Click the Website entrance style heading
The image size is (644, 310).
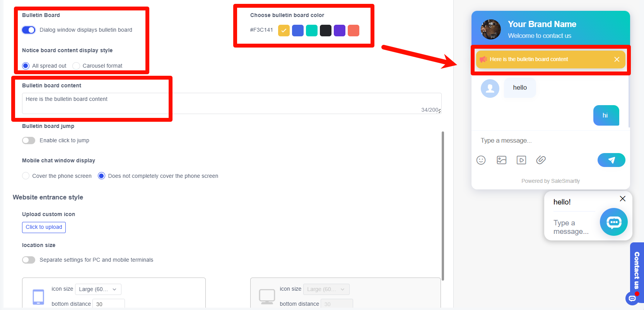(x=48, y=197)
